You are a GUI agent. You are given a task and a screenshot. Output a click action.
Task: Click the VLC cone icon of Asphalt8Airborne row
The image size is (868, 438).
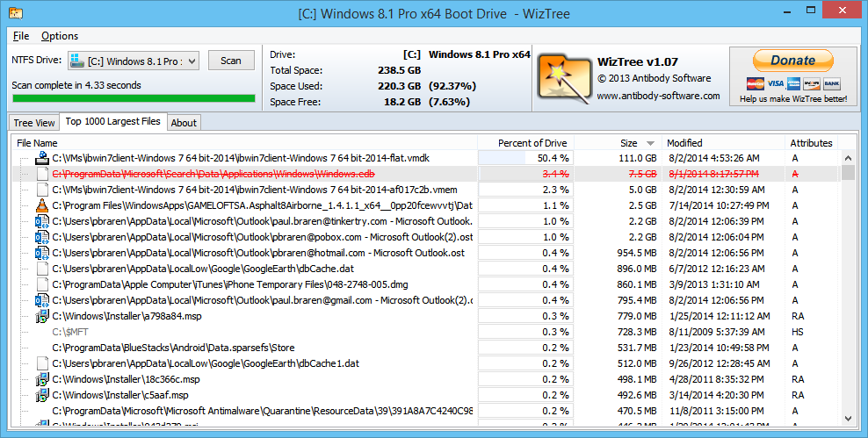(42, 205)
